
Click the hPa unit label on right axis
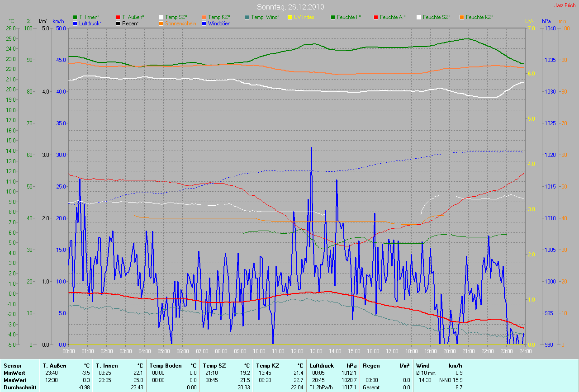tap(547, 21)
